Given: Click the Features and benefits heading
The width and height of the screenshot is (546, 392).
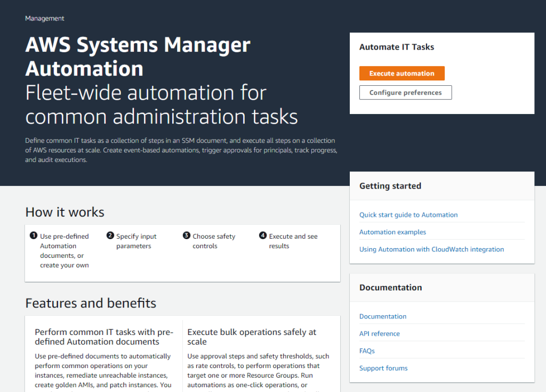Looking at the screenshot, I should click(91, 303).
